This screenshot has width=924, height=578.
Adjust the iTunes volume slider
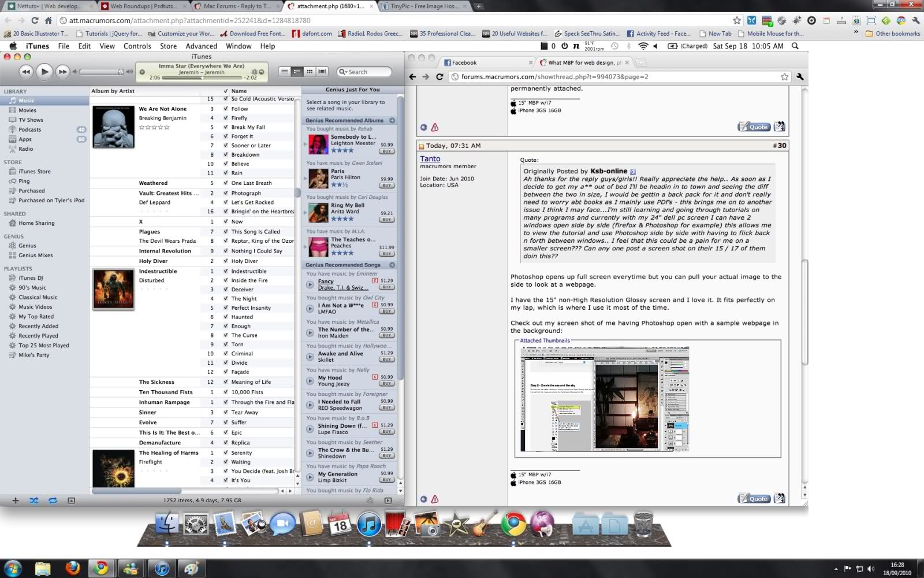tap(102, 72)
